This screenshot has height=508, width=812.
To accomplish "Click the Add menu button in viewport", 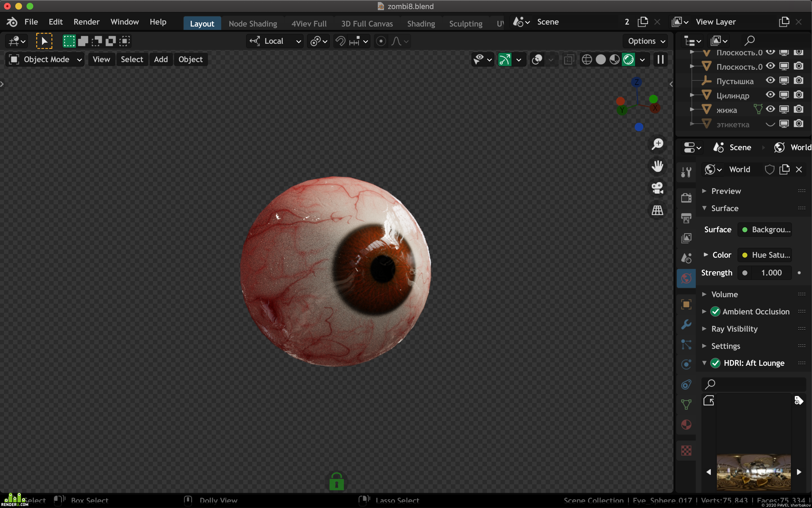I will click(x=161, y=60).
